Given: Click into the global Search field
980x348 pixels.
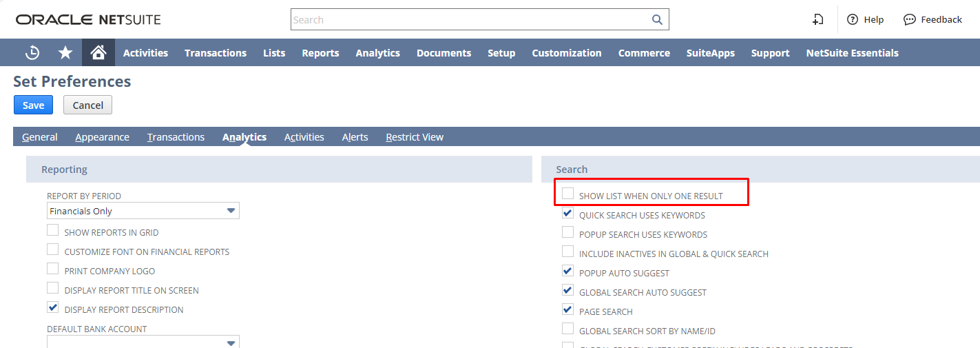Looking at the screenshot, I should coord(468,19).
